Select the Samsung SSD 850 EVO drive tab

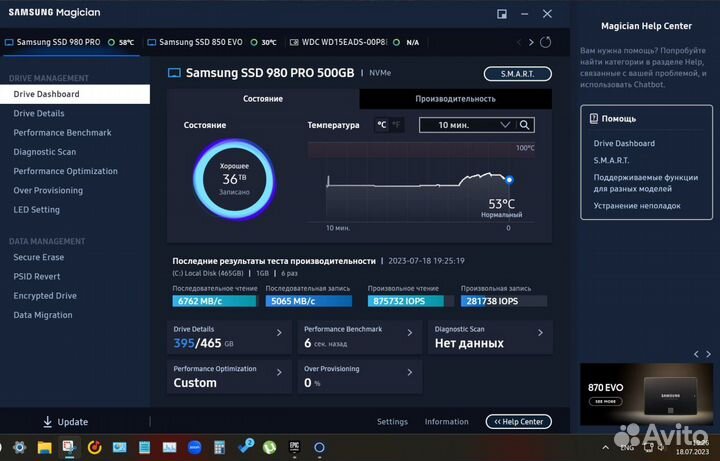[x=212, y=42]
